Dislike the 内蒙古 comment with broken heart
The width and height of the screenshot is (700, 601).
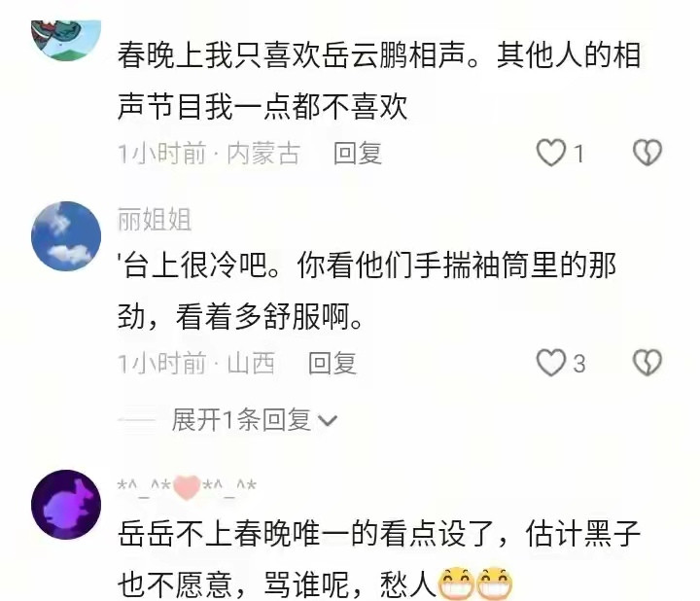pyautogui.click(x=647, y=153)
